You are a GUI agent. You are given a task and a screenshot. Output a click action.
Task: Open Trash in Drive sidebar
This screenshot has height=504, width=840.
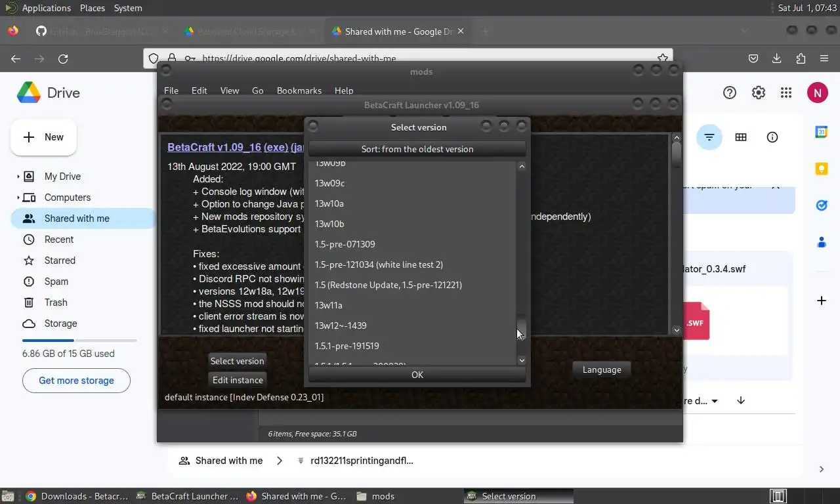(83, 303)
